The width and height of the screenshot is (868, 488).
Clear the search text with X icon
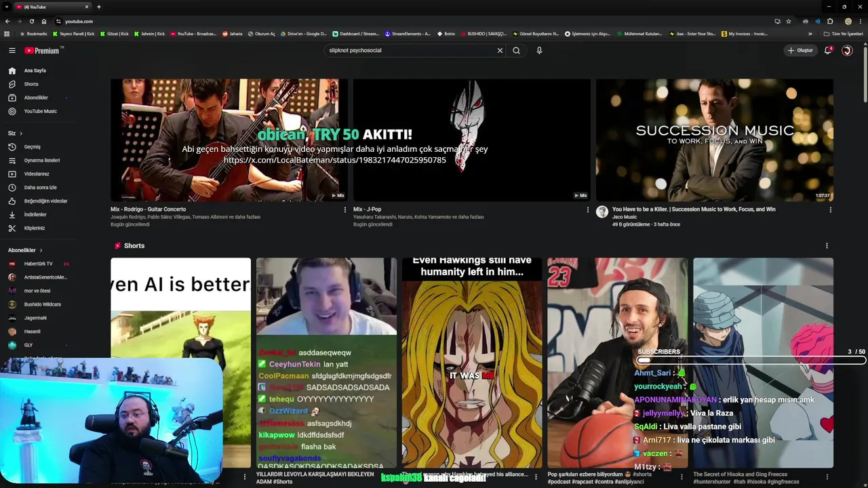tap(500, 50)
